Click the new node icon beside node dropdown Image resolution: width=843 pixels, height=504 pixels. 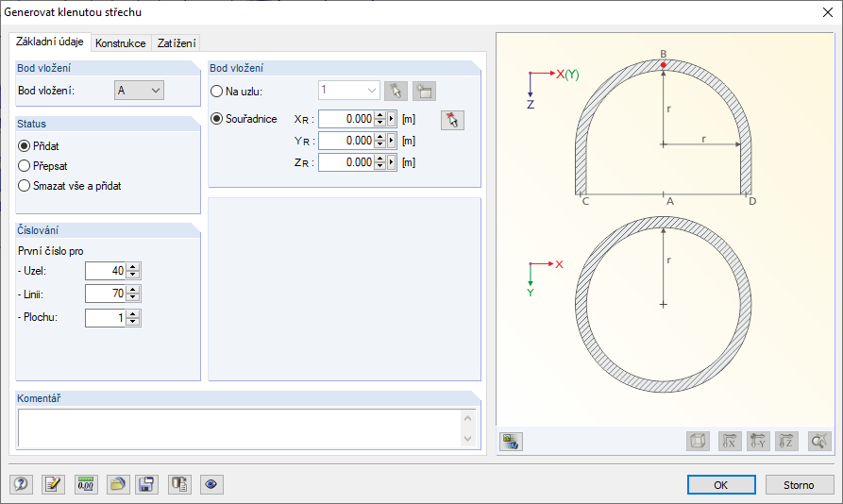[x=424, y=91]
